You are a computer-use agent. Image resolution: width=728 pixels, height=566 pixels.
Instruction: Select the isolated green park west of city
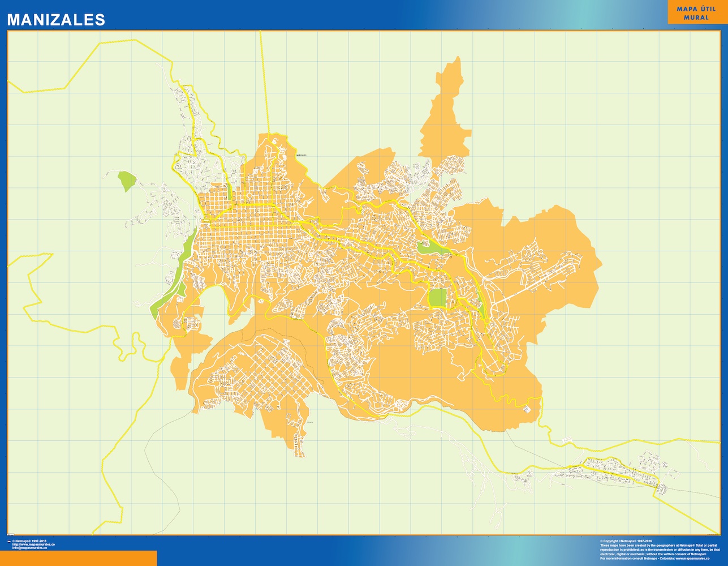[x=127, y=180]
